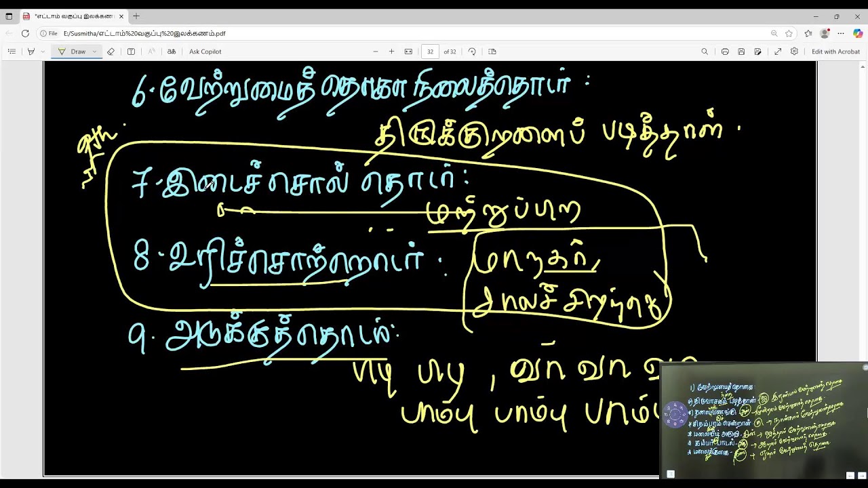Open the Draw pen options dropdown

pos(94,52)
